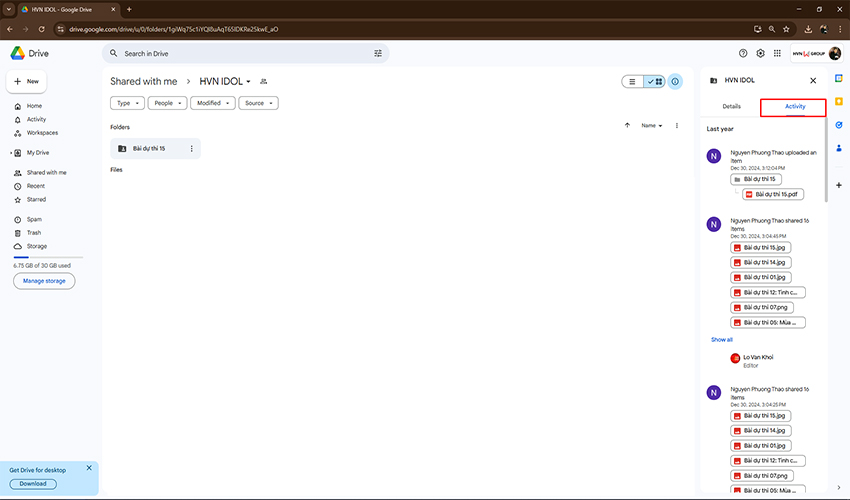The height and width of the screenshot is (500, 850).
Task: Close the HVN IDOL details panel
Action: [813, 80]
